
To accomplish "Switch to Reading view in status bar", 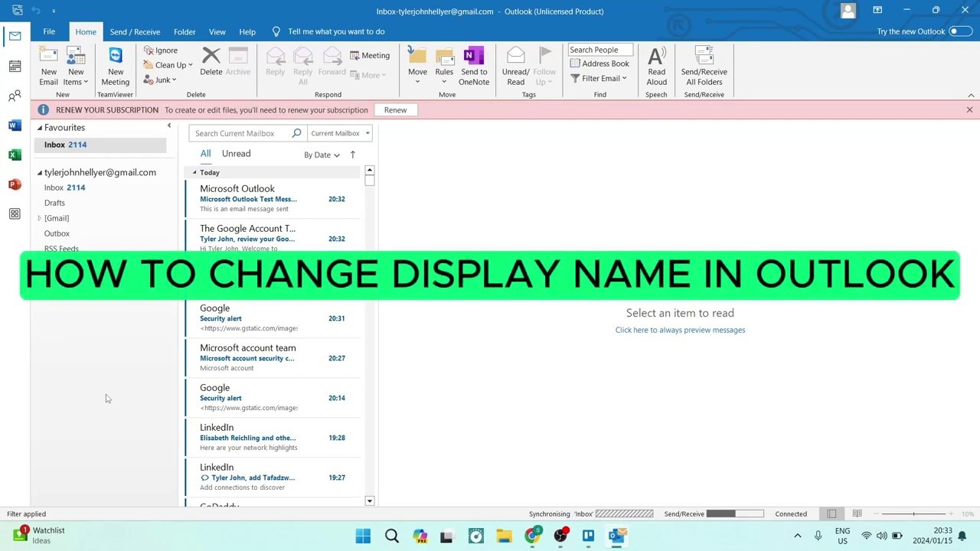I will (x=857, y=514).
